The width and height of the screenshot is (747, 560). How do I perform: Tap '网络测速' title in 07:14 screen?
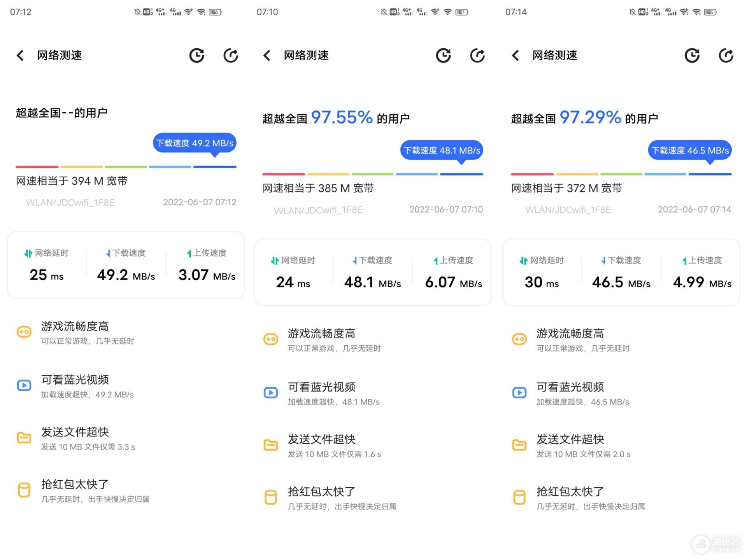[555, 55]
